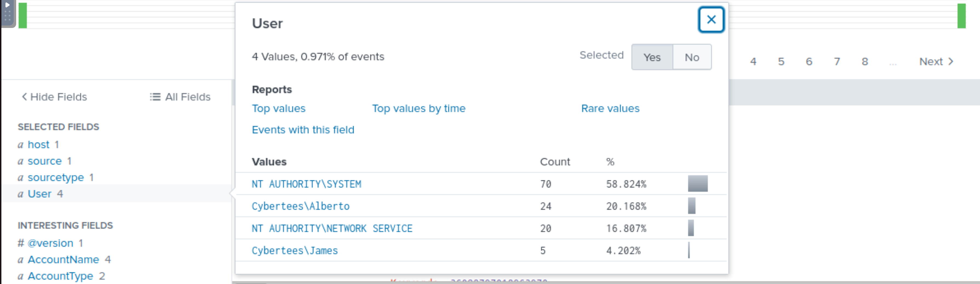The height and width of the screenshot is (284, 980).
Task: Go to results page 8
Action: point(865,62)
